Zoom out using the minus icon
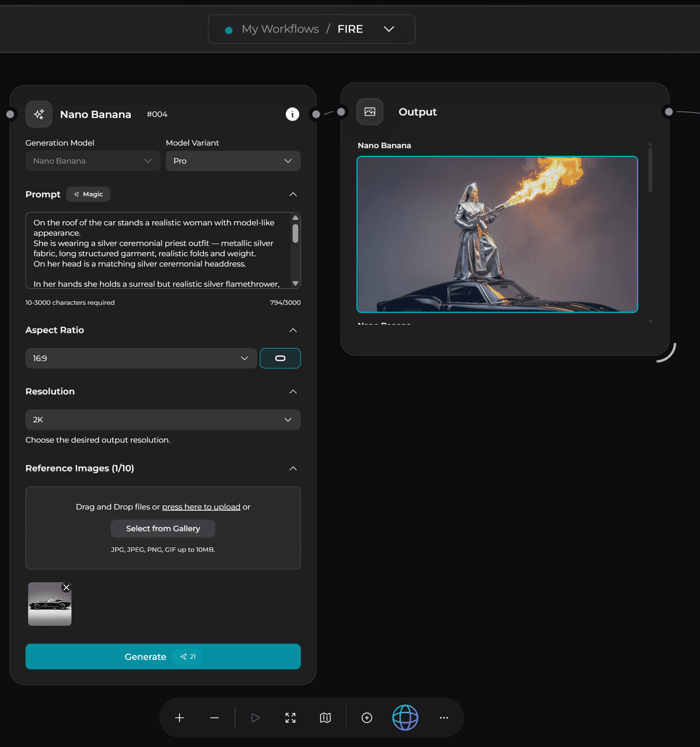The height and width of the screenshot is (747, 700). tap(214, 717)
